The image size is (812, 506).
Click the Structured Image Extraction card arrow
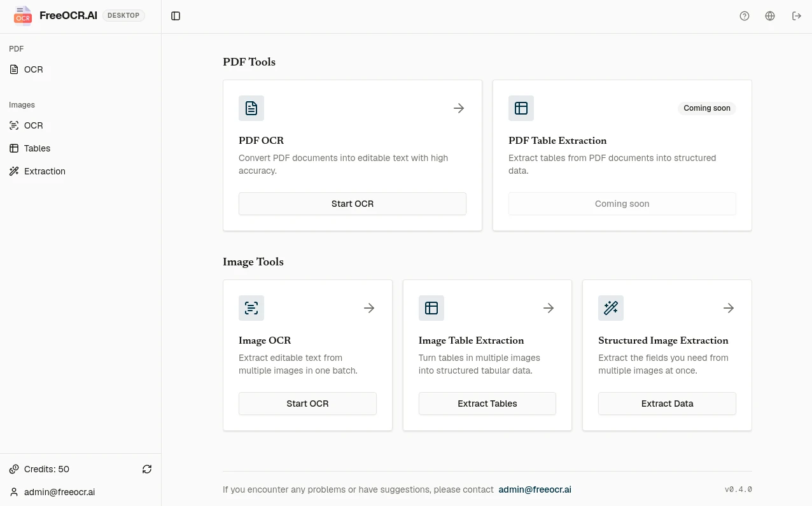[729, 308]
